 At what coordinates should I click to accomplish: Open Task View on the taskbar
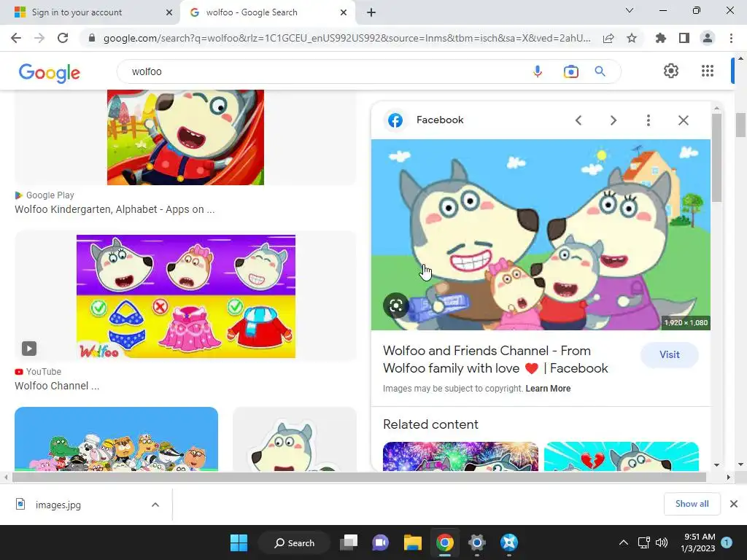(x=349, y=542)
